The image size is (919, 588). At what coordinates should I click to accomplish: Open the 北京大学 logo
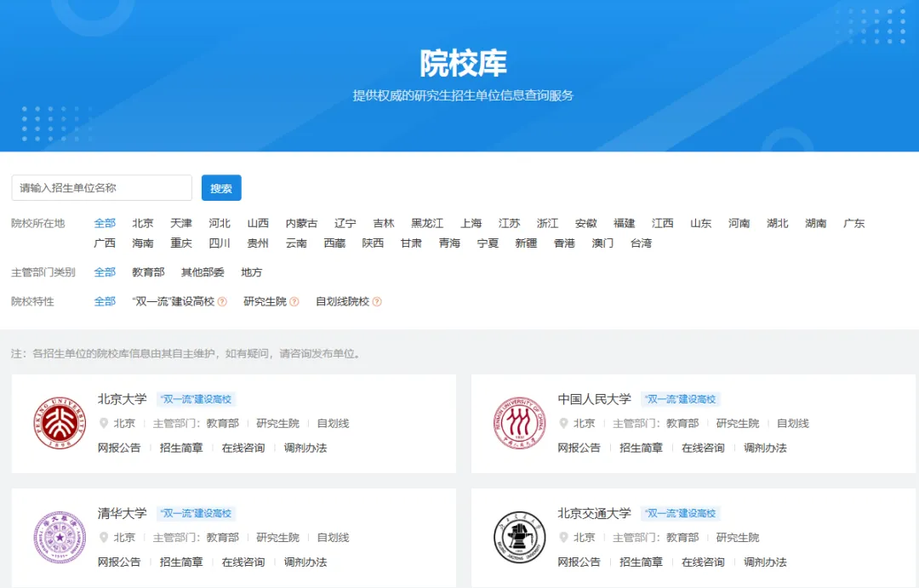pyautogui.click(x=60, y=423)
